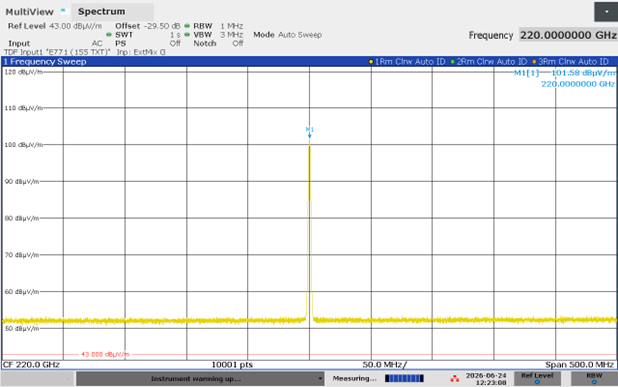Select the yellow trace 1Rm Clrw indicator
618x387 pixels.
407,61
